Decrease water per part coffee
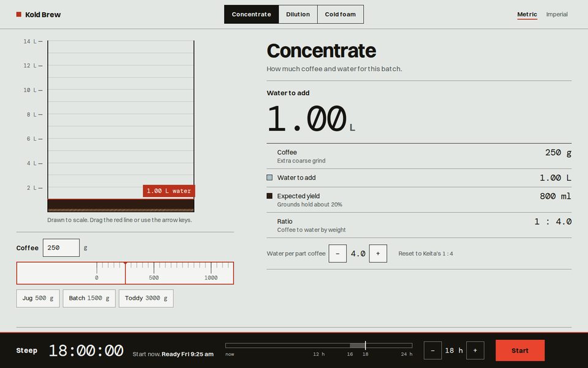This screenshot has width=588, height=368. 337,253
